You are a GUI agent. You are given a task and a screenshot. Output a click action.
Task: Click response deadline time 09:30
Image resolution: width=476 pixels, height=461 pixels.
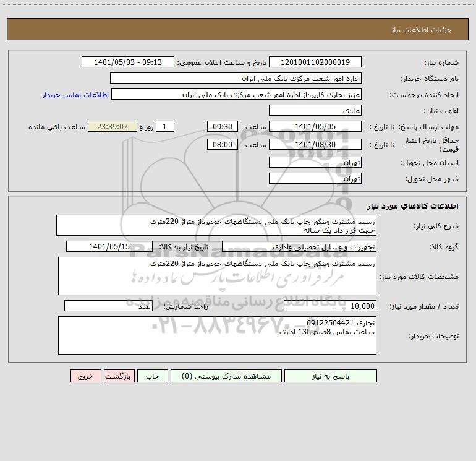coord(222,126)
